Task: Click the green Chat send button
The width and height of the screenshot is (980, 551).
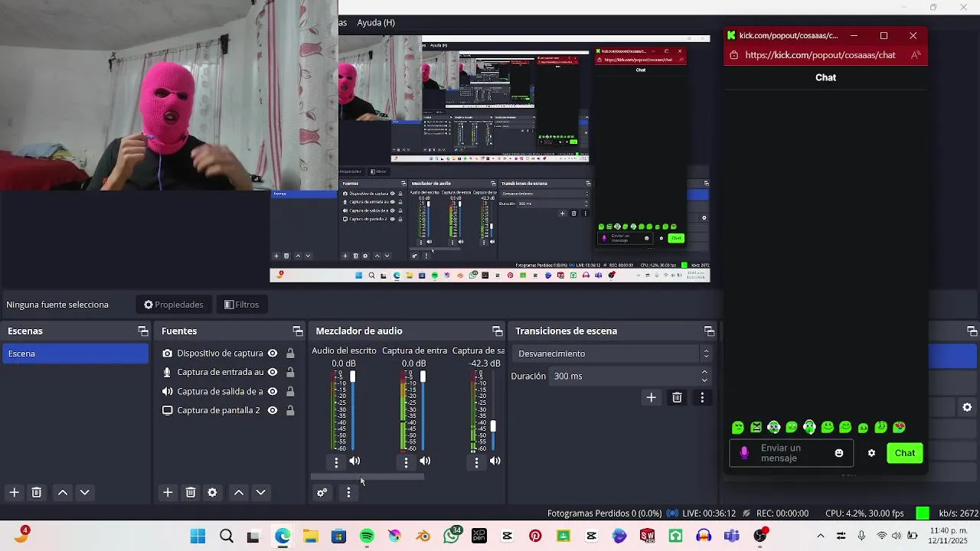Action: [905, 453]
